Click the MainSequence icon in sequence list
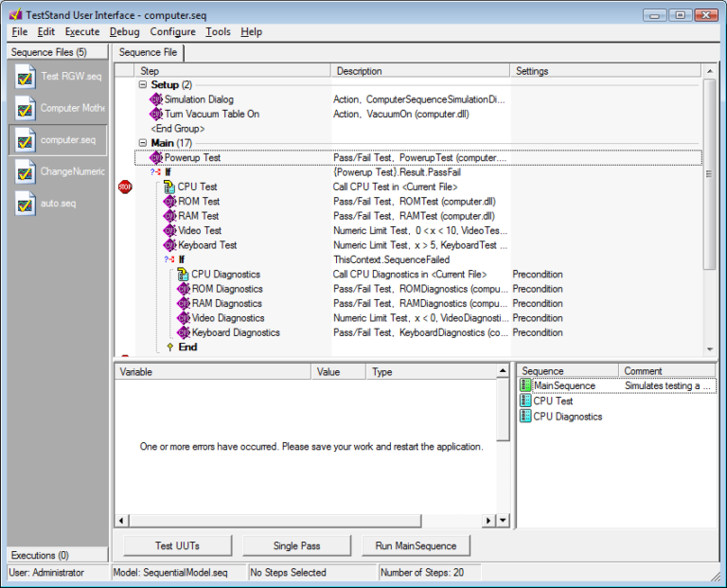The image size is (727, 588). 526,386
